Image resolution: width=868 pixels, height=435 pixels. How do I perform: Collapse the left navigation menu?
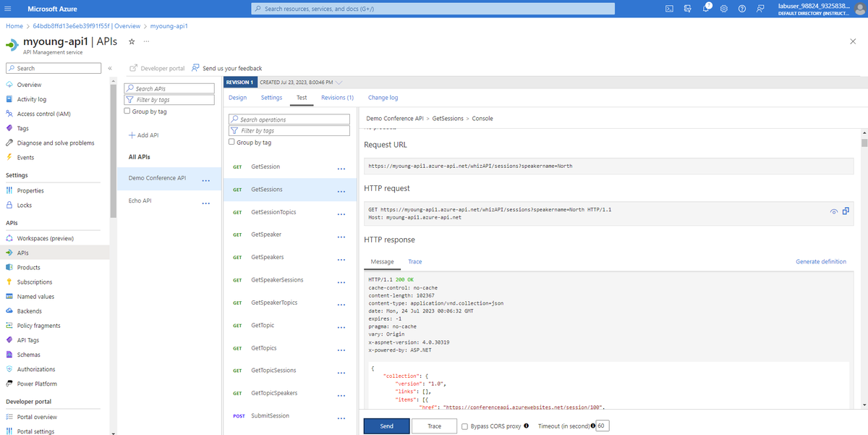tap(110, 68)
